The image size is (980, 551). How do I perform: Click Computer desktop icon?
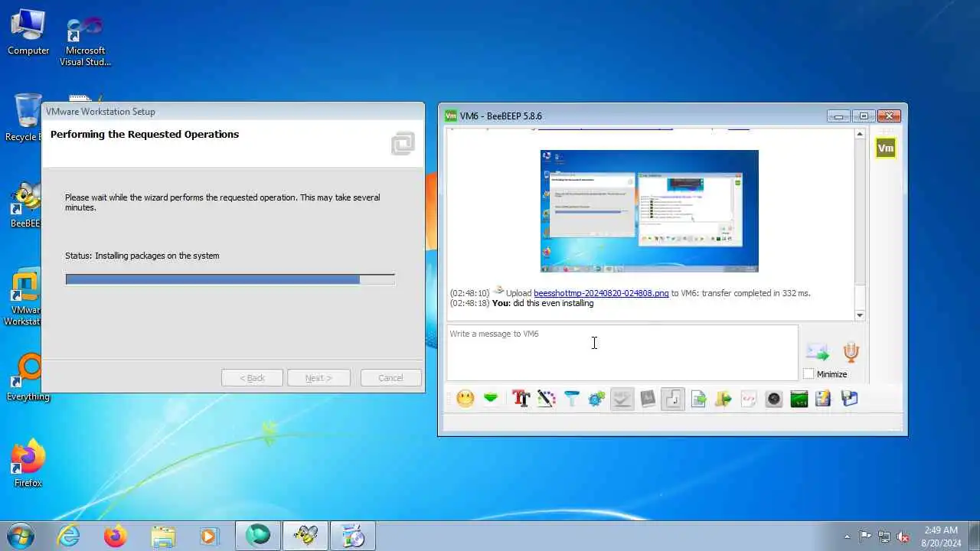tap(28, 32)
